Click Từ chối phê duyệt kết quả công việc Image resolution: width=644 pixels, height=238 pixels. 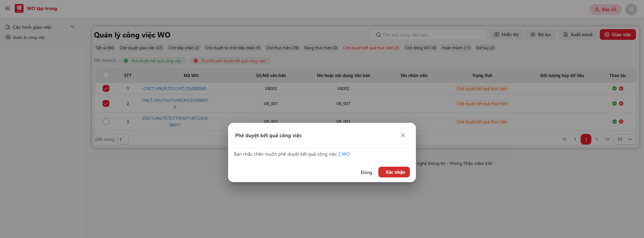[230, 61]
